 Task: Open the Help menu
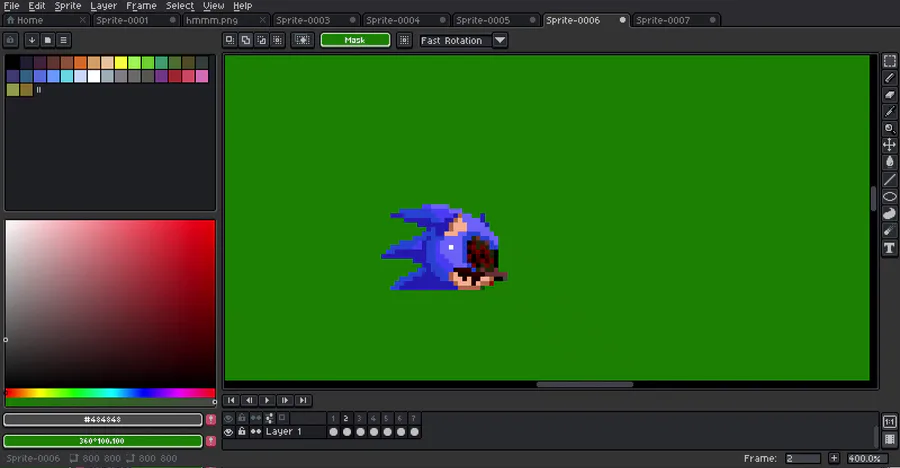pos(242,6)
